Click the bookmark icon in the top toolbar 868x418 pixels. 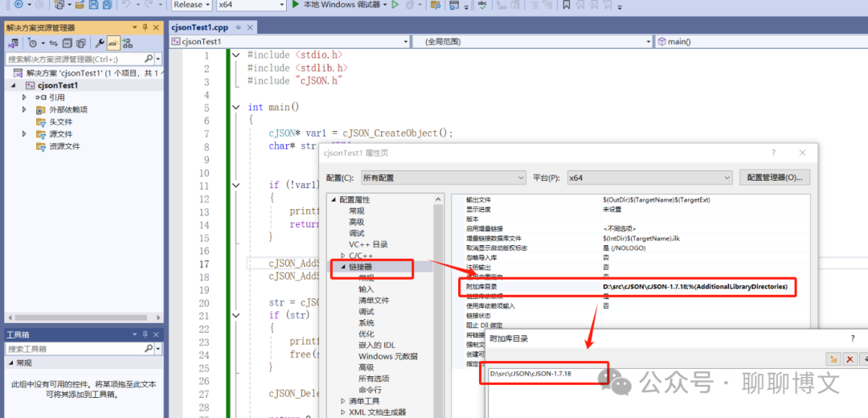567,5
